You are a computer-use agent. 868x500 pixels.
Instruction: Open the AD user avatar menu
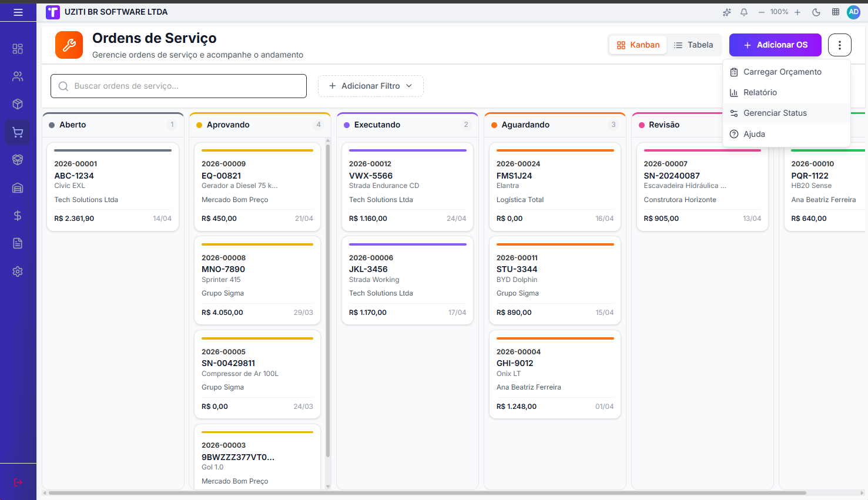pyautogui.click(x=853, y=12)
